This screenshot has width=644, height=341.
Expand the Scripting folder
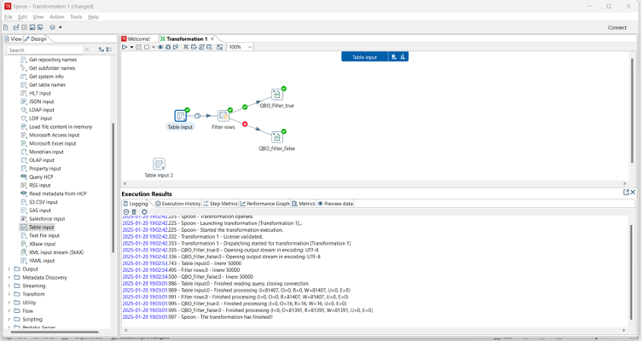point(9,320)
